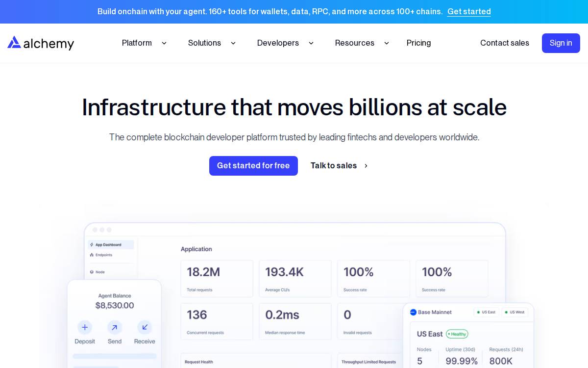Click the Throughput Limited Requests heading
588x368 pixels.
(368, 362)
